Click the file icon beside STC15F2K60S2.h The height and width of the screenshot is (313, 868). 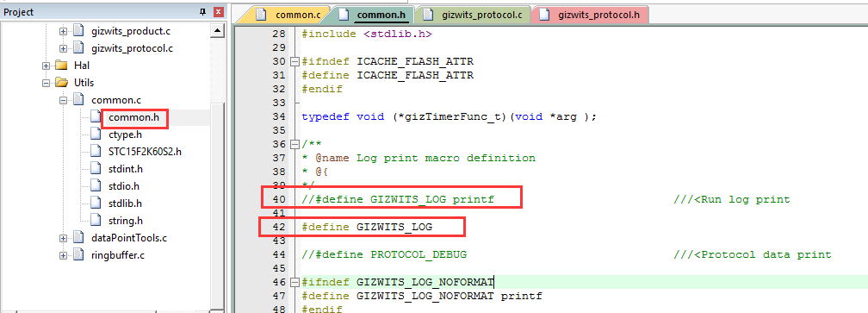tap(96, 152)
